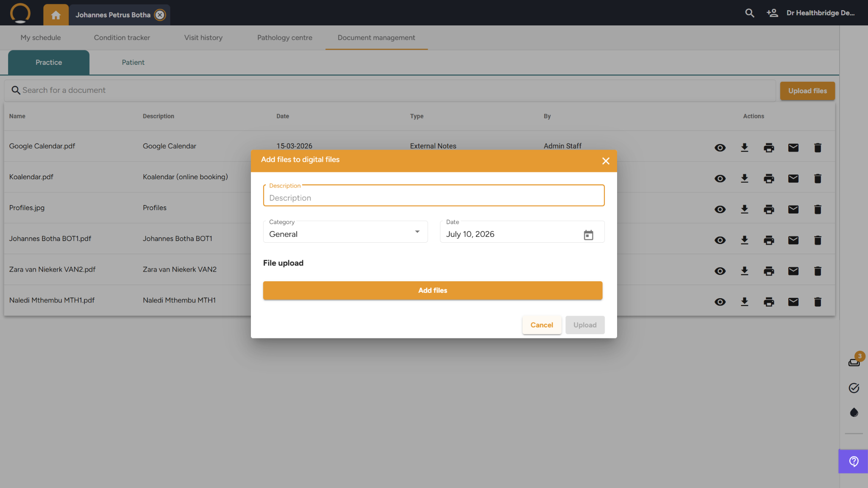View the Google Calendar.pdf document

click(x=720, y=148)
